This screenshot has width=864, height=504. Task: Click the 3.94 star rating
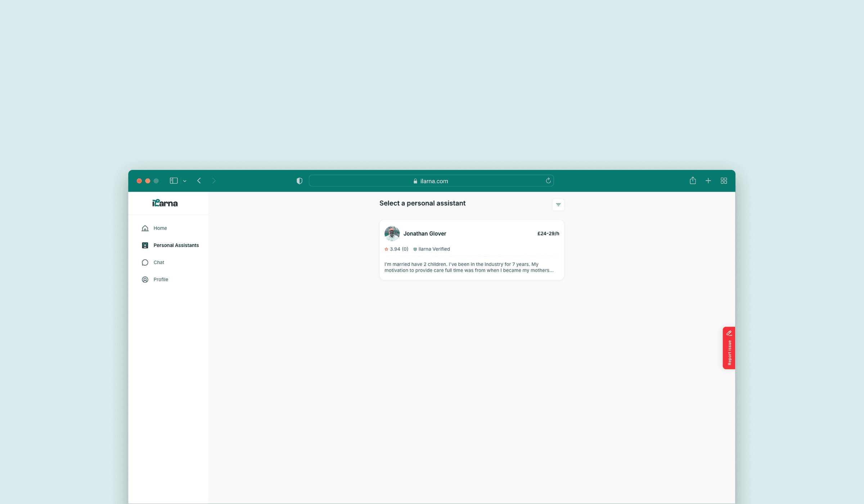(x=395, y=249)
